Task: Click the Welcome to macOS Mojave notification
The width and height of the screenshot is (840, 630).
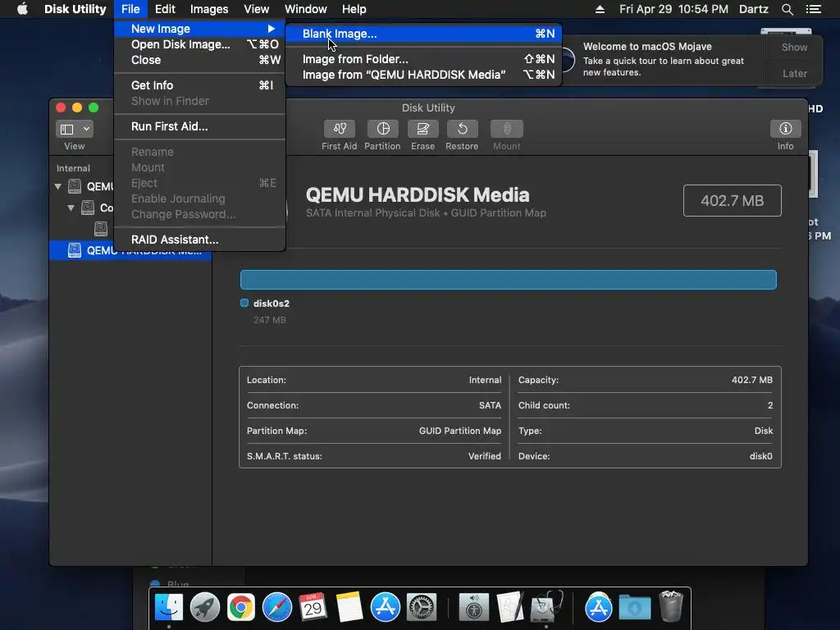Action: tap(663, 59)
